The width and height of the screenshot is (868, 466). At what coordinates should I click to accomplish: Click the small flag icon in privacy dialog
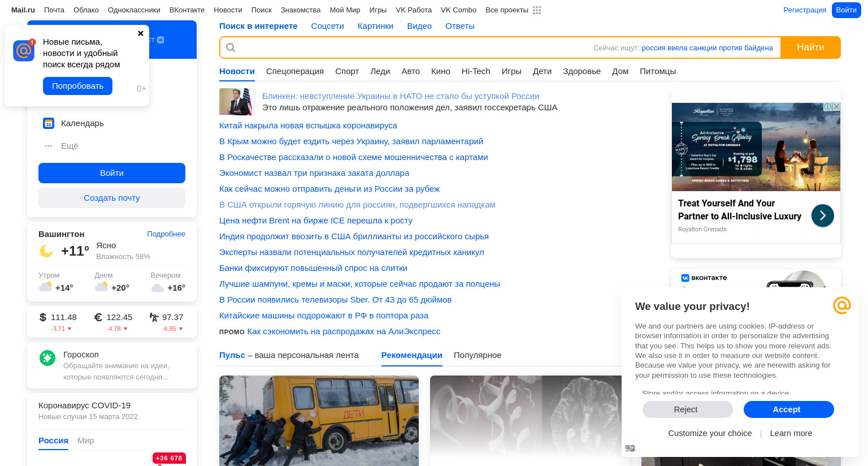click(x=630, y=448)
